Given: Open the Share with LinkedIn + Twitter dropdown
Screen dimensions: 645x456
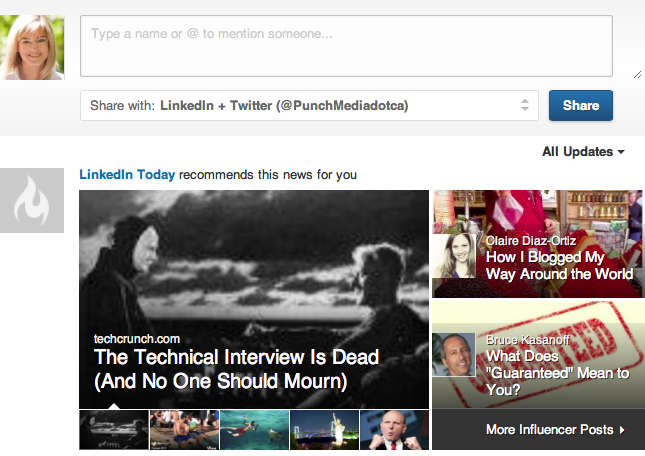Looking at the screenshot, I should (x=309, y=106).
